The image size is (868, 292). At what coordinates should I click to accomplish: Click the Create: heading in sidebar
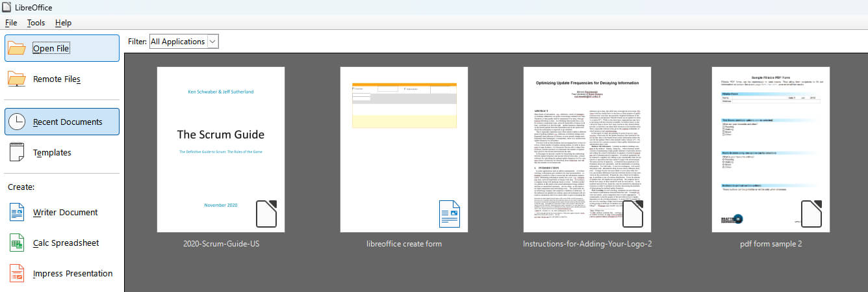pos(21,187)
